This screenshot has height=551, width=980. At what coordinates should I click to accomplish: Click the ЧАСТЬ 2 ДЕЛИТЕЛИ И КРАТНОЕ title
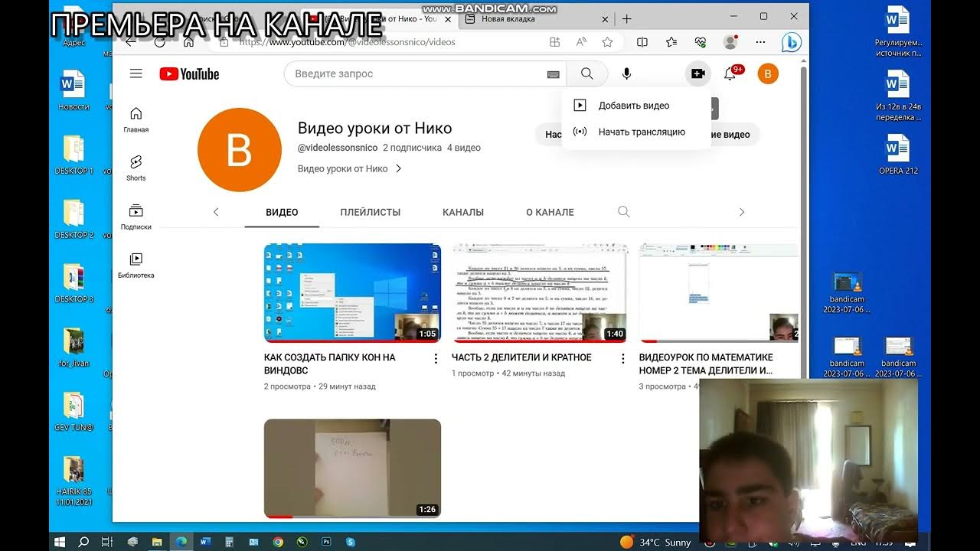click(521, 357)
